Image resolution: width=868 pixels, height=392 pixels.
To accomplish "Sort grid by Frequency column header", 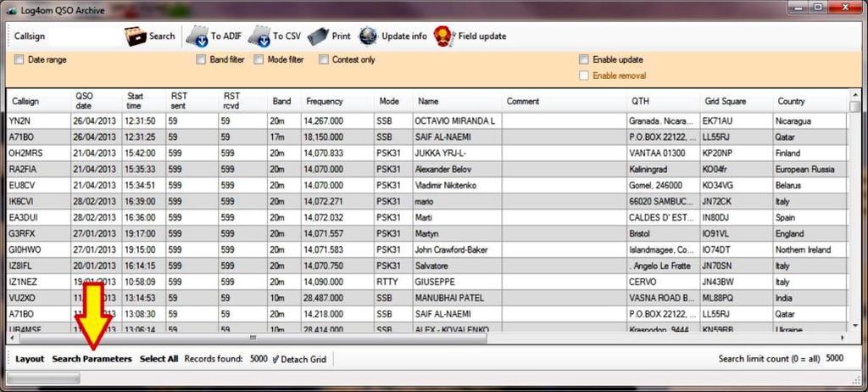I will click(x=337, y=102).
